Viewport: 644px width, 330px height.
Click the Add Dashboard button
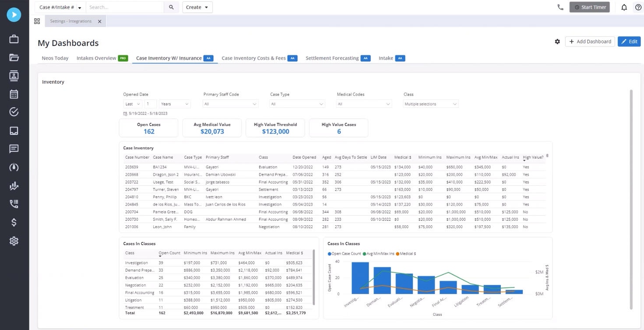pos(590,42)
